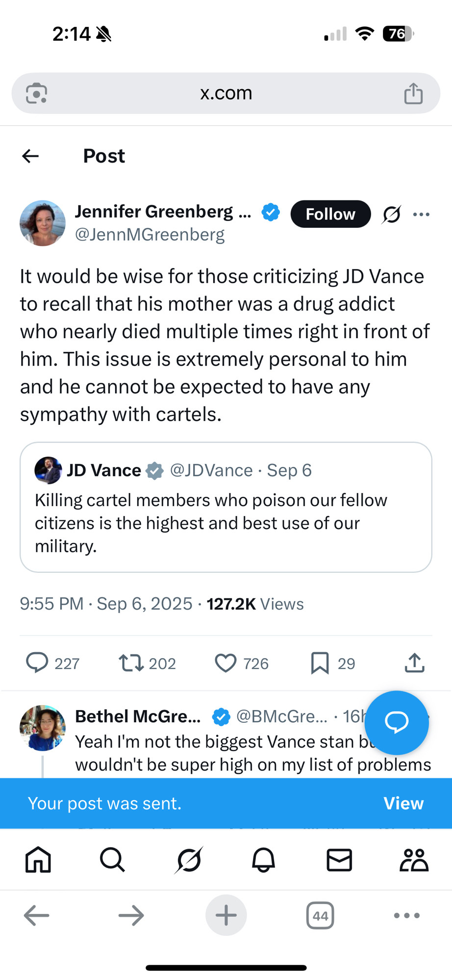The height and width of the screenshot is (980, 452).
Task: Bookmark the post with 29 bookmarks
Action: pyautogui.click(x=320, y=663)
